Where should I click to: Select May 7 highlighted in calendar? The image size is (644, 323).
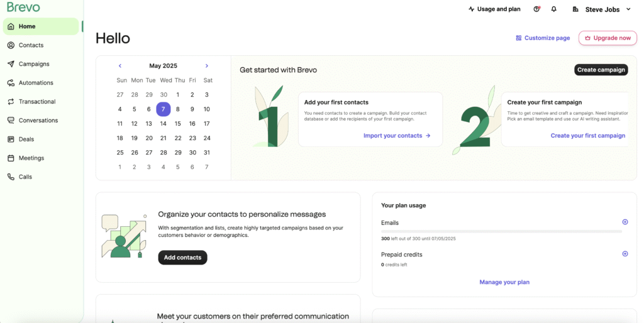(x=164, y=109)
